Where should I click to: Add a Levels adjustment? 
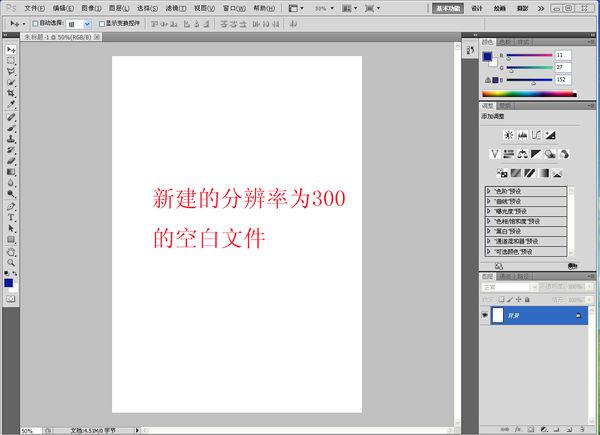point(522,135)
